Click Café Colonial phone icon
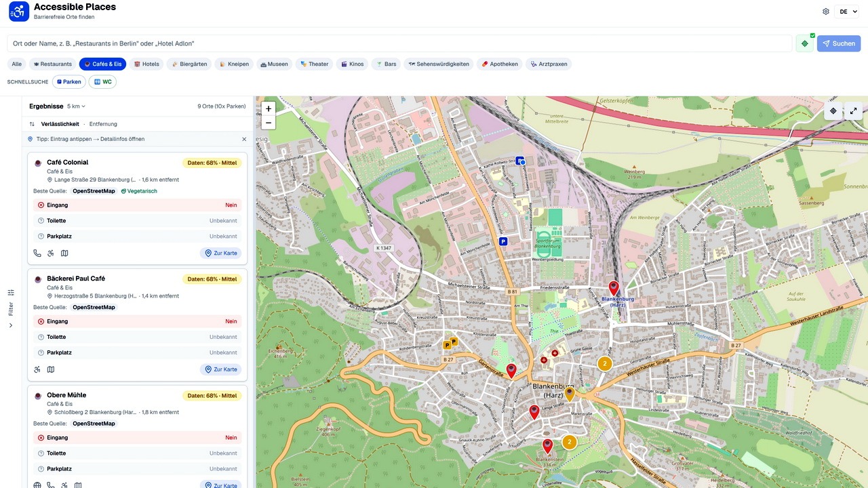 click(37, 253)
